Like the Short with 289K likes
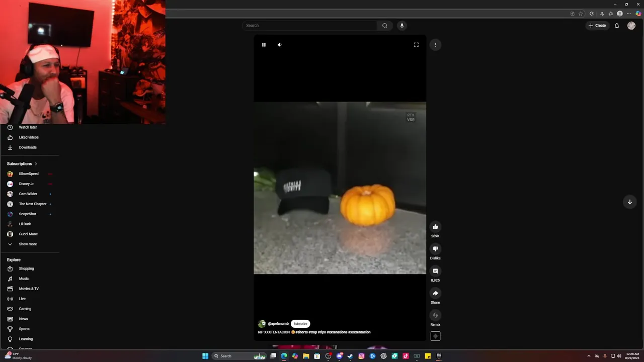 click(x=435, y=227)
